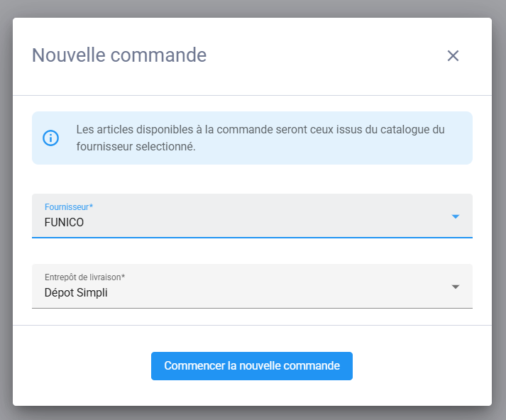Click the dimmed backdrop outside the dialog
Viewport: 506px width, 420px height.
tap(6, 213)
